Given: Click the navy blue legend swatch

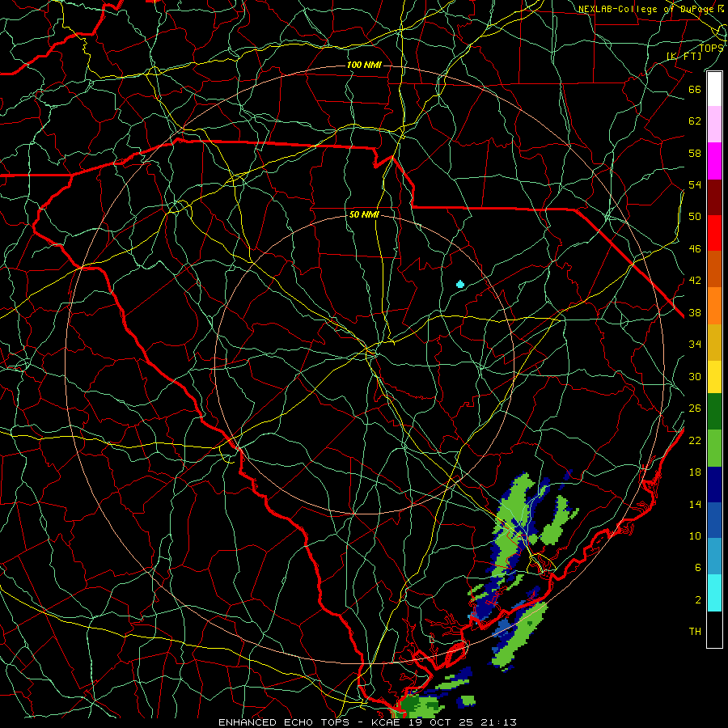Looking at the screenshot, I should coord(714,485).
